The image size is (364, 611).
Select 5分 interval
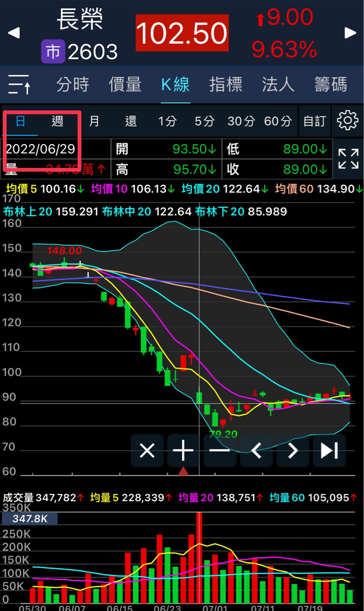[x=204, y=121]
